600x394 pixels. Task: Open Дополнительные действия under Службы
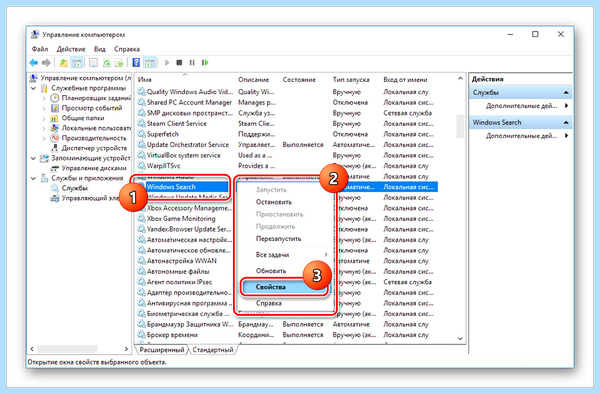522,106
